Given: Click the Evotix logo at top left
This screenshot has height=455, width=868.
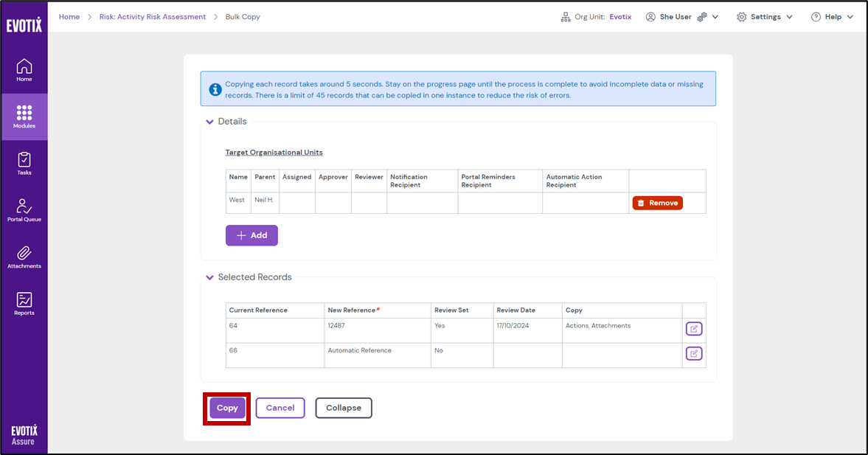Looking at the screenshot, I should pyautogui.click(x=24, y=26).
